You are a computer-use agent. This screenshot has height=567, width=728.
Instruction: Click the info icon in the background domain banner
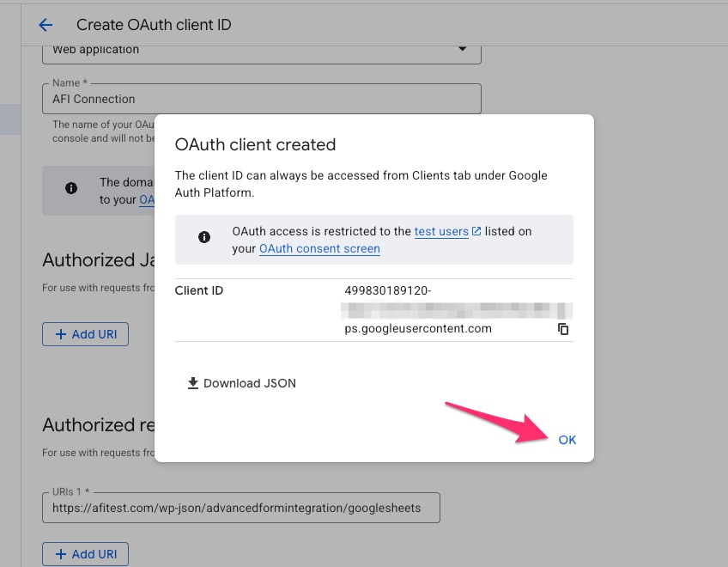click(71, 188)
